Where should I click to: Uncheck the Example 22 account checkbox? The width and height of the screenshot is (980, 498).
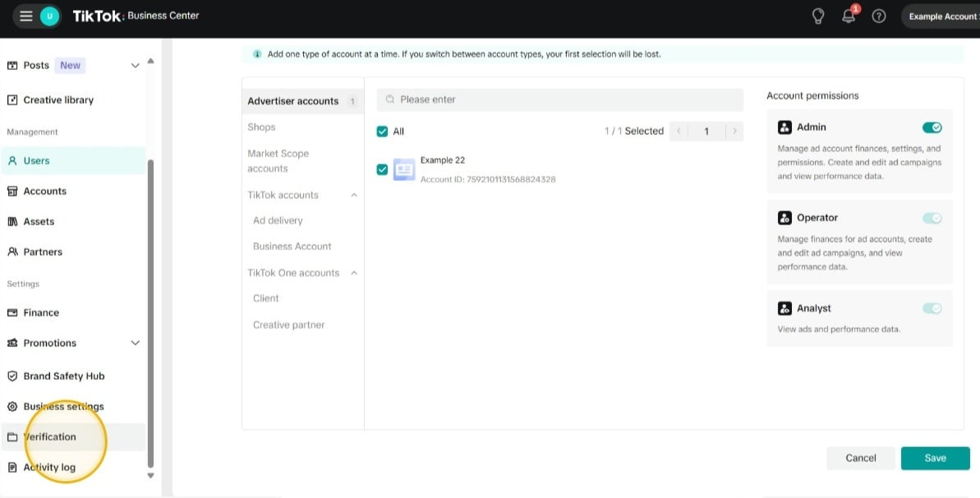click(x=382, y=169)
